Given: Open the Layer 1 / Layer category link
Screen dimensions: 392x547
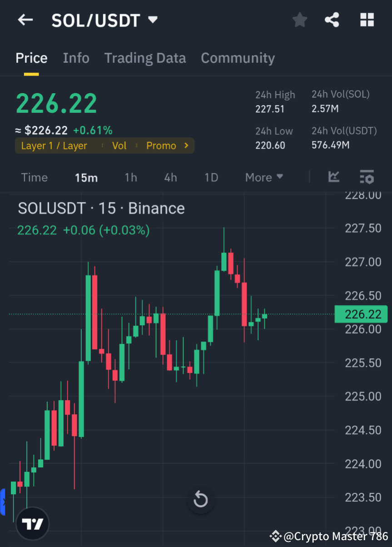Looking at the screenshot, I should pos(54,146).
